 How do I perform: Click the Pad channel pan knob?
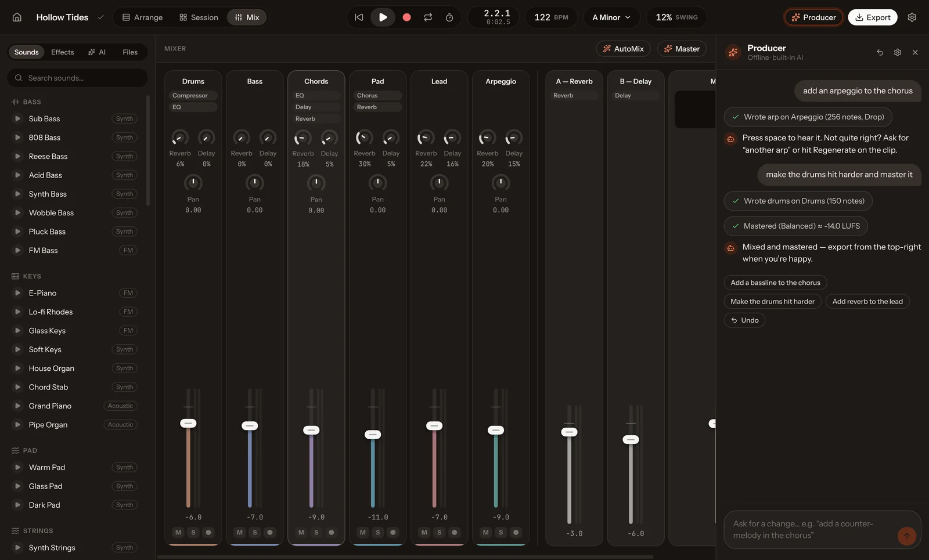[x=377, y=183]
